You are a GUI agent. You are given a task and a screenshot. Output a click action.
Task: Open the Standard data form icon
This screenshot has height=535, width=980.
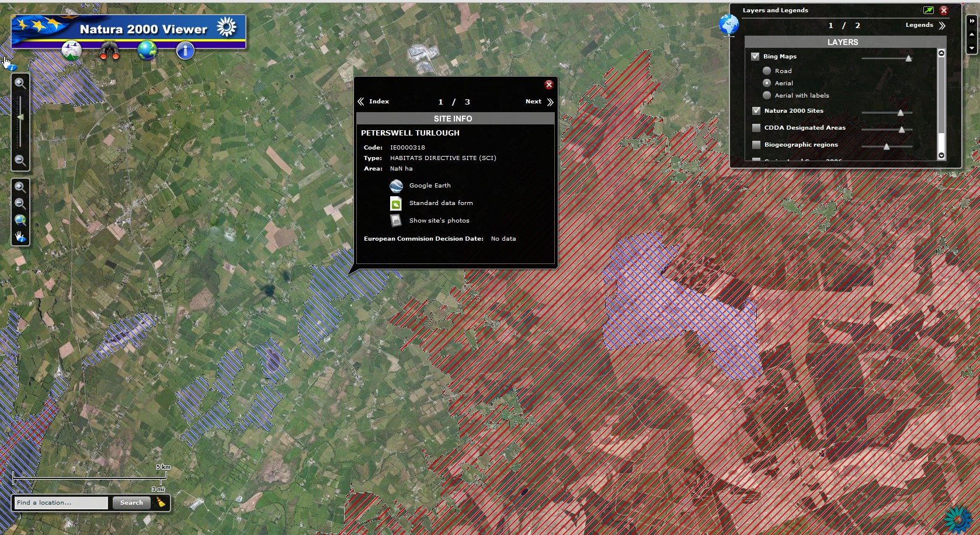[396, 203]
